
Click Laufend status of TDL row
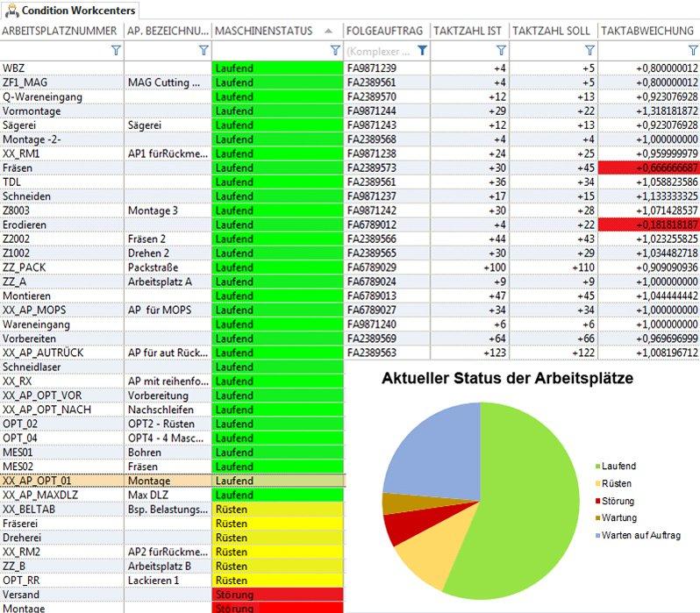[278, 182]
